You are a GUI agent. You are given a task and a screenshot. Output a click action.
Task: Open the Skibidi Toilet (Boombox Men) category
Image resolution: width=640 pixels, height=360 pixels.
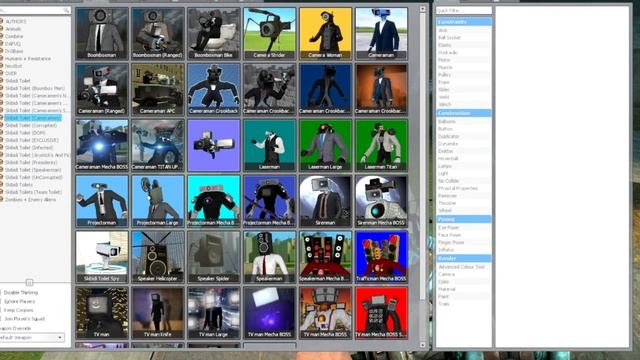(35, 88)
